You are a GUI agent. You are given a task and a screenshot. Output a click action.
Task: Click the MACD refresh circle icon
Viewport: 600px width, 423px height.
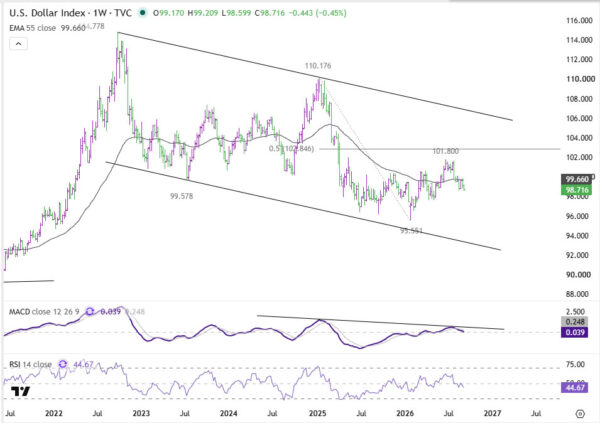click(x=90, y=312)
